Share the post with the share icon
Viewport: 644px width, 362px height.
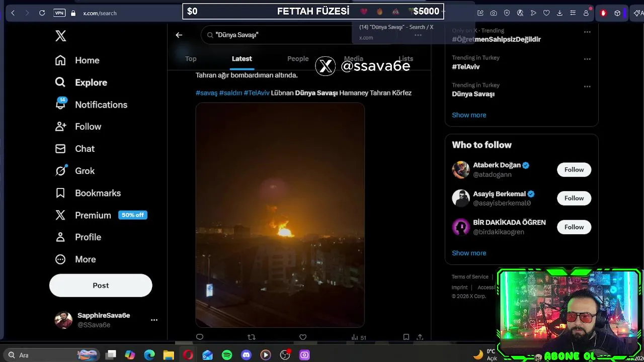[x=420, y=337]
